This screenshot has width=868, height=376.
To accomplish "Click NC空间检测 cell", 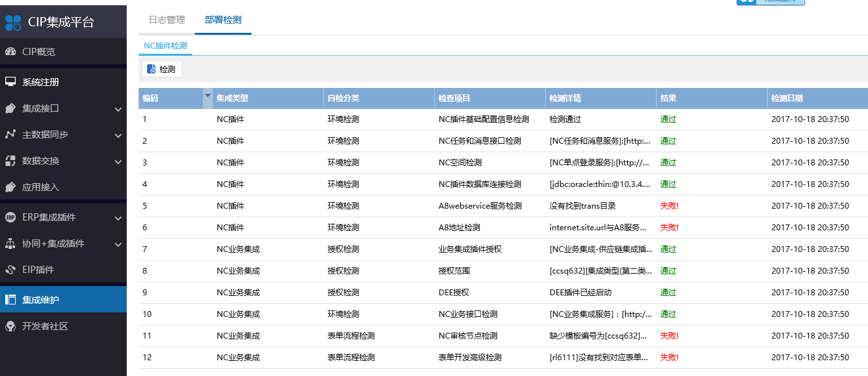I will tap(460, 163).
